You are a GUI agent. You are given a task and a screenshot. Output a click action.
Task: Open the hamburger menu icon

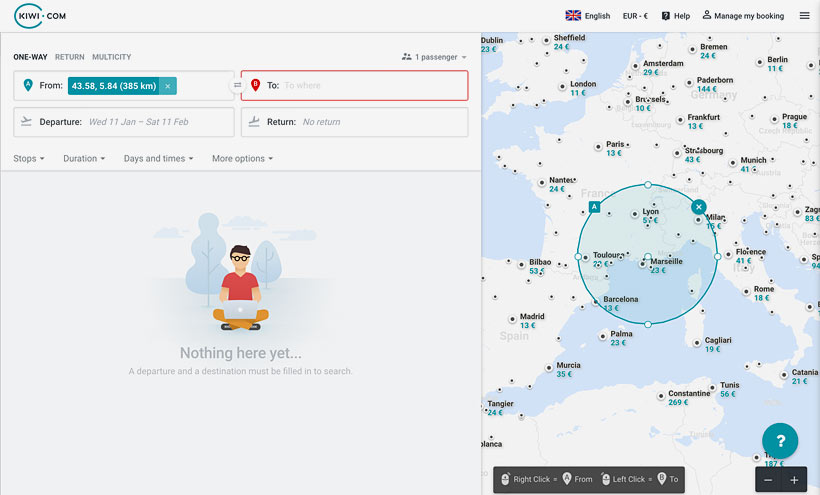pos(804,16)
